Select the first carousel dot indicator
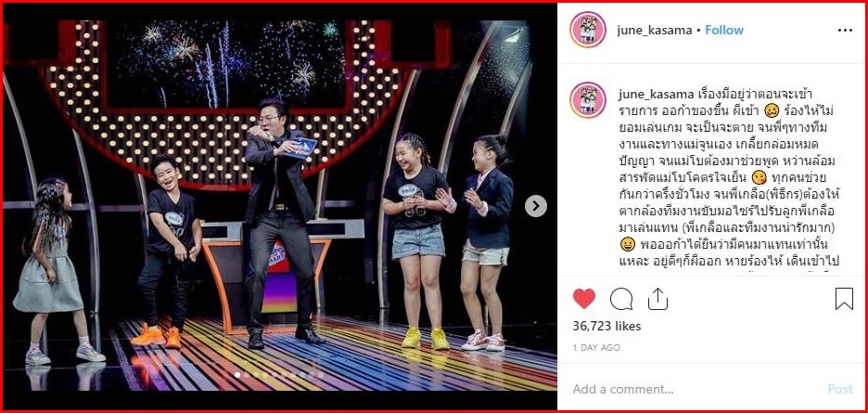The height and width of the screenshot is (413, 868). coord(236,375)
